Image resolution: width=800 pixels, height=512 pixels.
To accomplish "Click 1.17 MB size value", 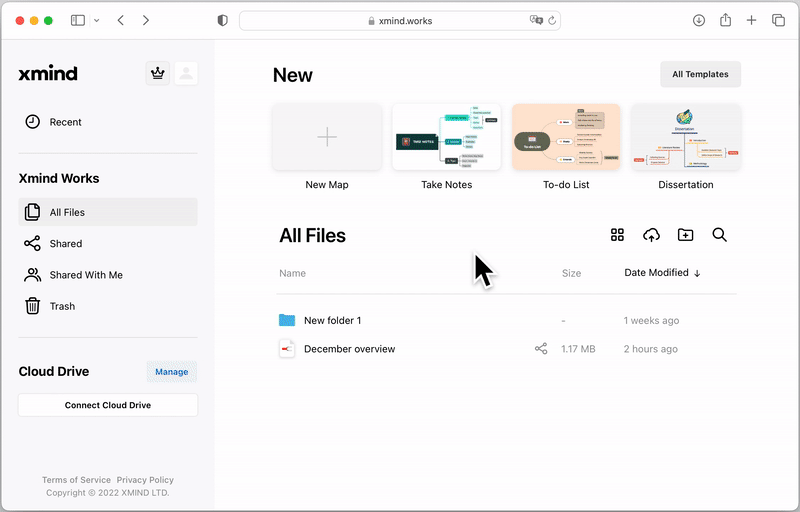I will [x=578, y=349].
